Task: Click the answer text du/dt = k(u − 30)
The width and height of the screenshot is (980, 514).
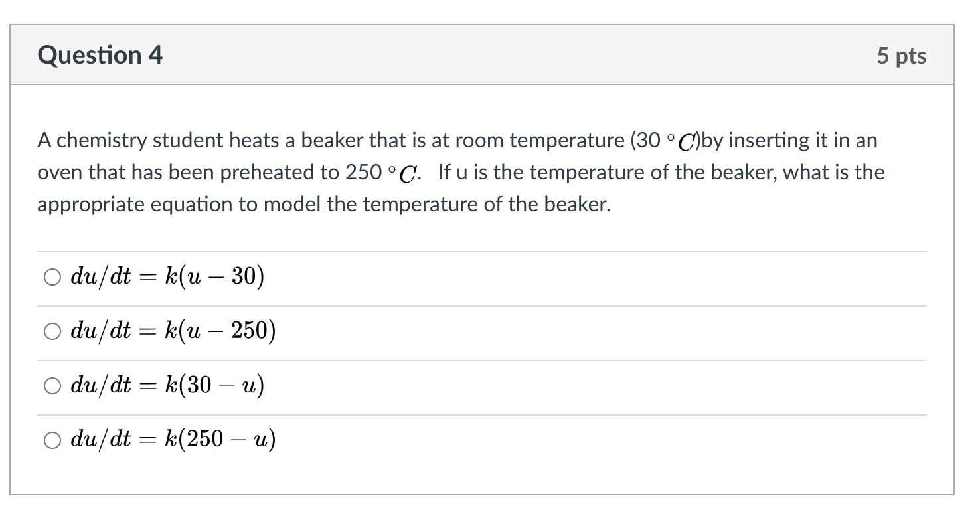Action: tap(166, 277)
